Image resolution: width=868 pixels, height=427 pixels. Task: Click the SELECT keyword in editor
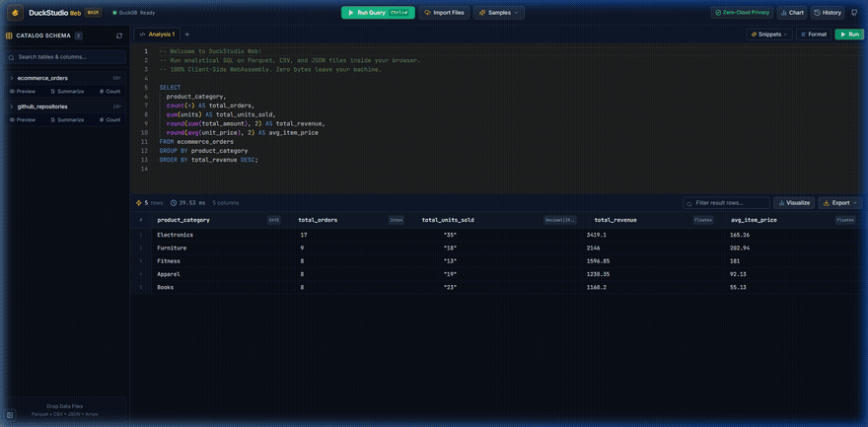170,88
